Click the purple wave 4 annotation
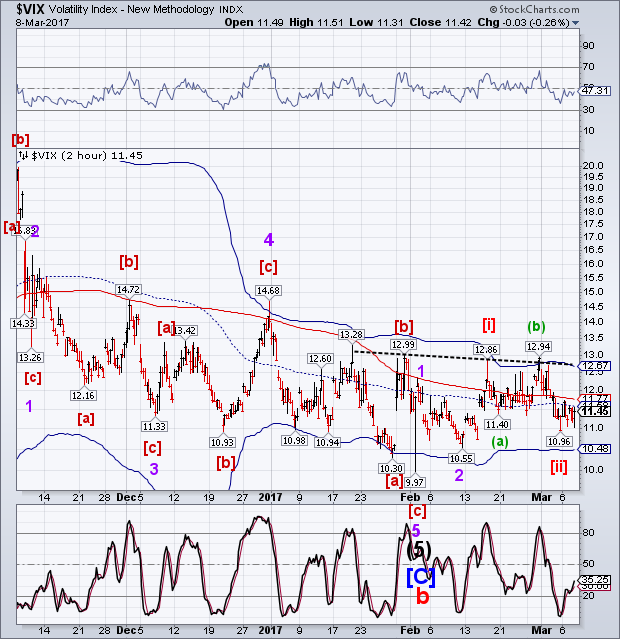The image size is (620, 639). pyautogui.click(x=269, y=240)
